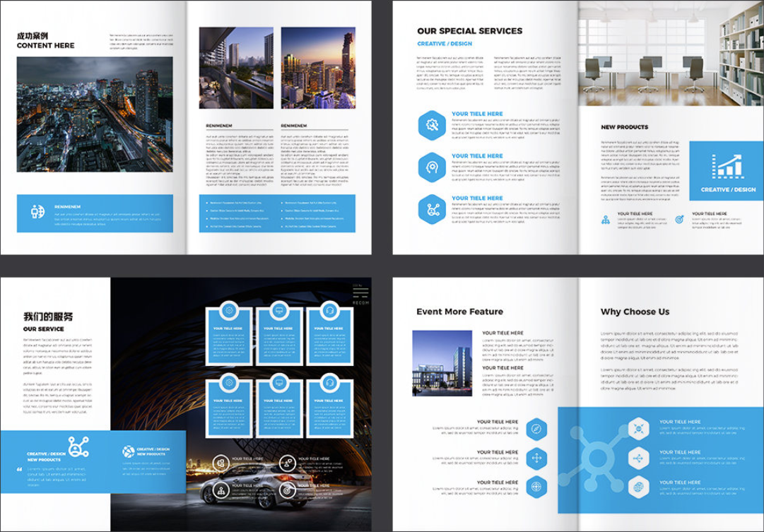Click the target circle icon near the car's tail light

tap(287, 490)
